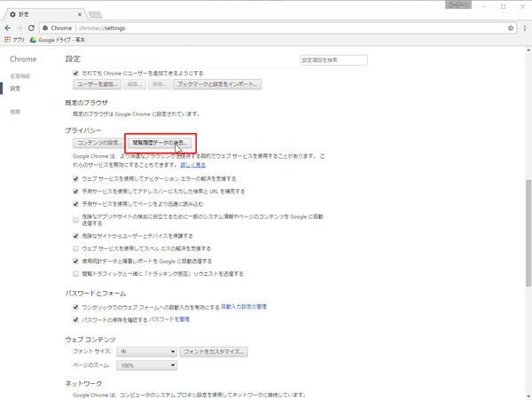The height and width of the screenshot is (400, 532).
Task: Bookmark this page with the star icon
Action: [x=511, y=28]
